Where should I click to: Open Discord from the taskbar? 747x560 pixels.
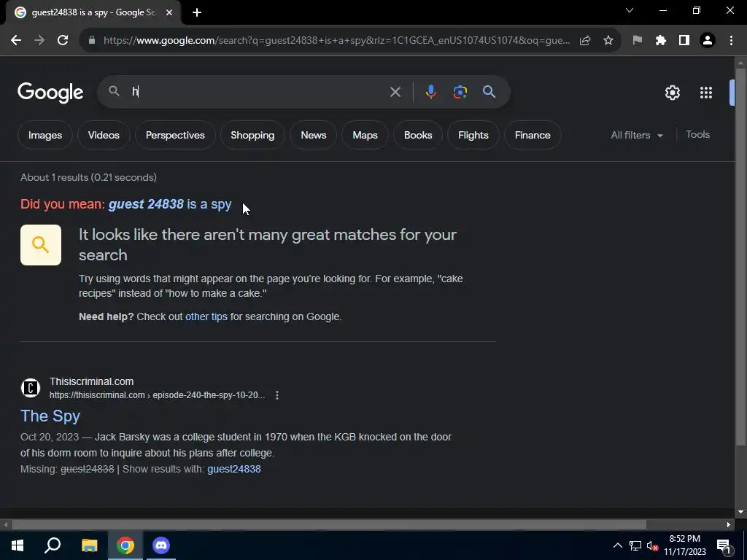(161, 545)
